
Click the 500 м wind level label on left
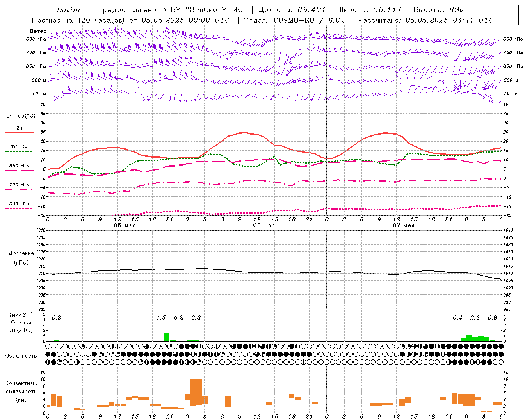39,80
